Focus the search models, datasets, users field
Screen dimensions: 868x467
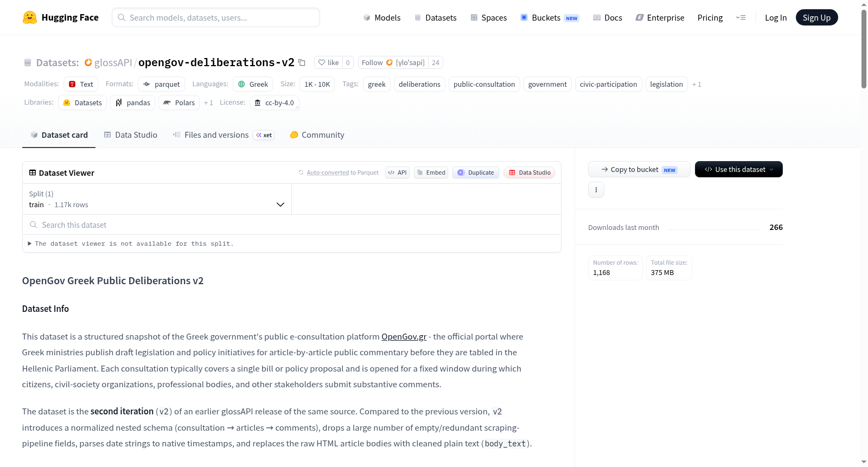[216, 17]
